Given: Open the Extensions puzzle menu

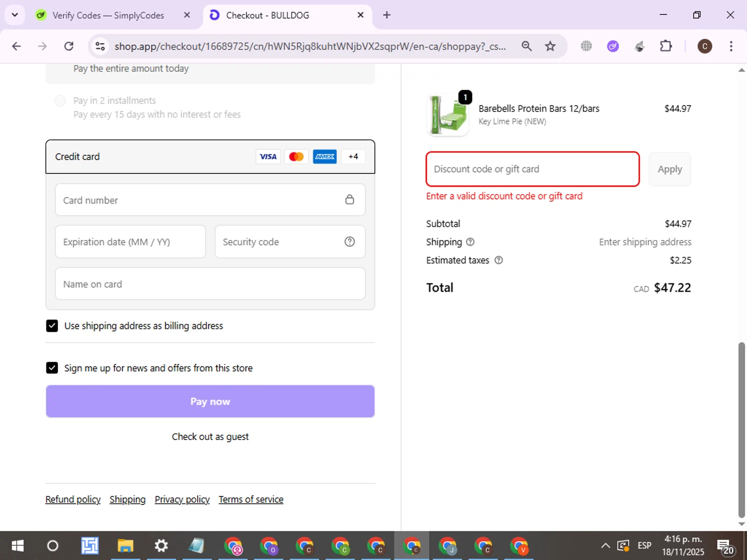Looking at the screenshot, I should pyautogui.click(x=666, y=46).
